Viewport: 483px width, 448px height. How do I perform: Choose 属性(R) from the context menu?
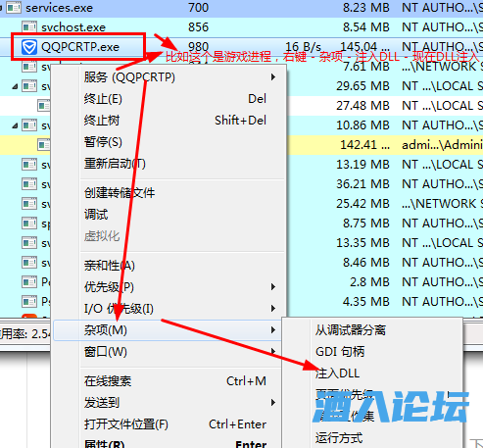(x=169, y=443)
